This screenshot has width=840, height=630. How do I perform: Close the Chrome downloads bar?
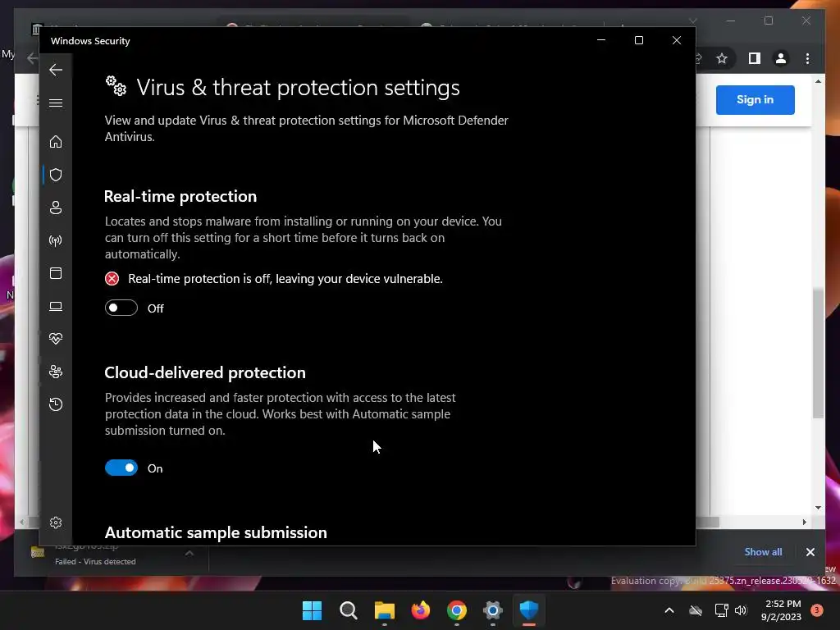pos(810,552)
